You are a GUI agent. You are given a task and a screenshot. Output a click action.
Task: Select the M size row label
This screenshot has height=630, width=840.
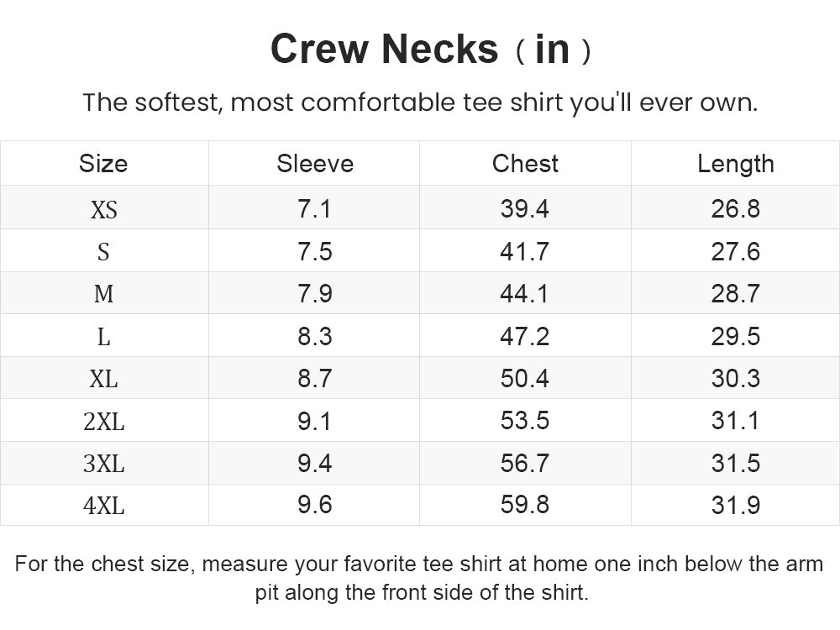pos(103,293)
